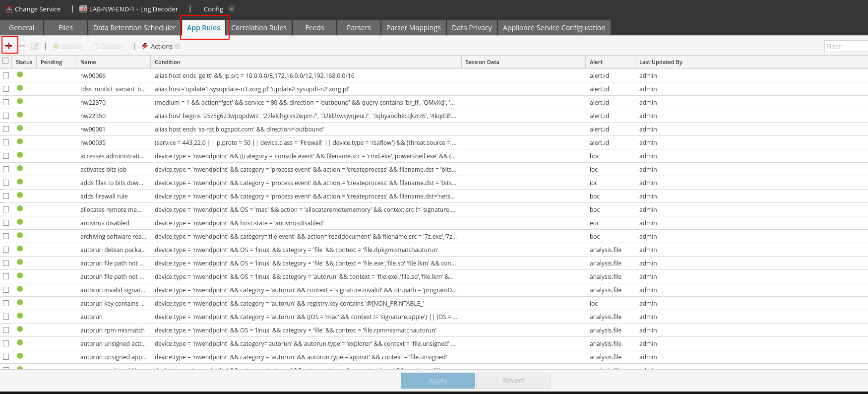Viewport: 868px width, 394px height.
Task: Open the Actions dropdown arrow
Action: click(x=178, y=46)
